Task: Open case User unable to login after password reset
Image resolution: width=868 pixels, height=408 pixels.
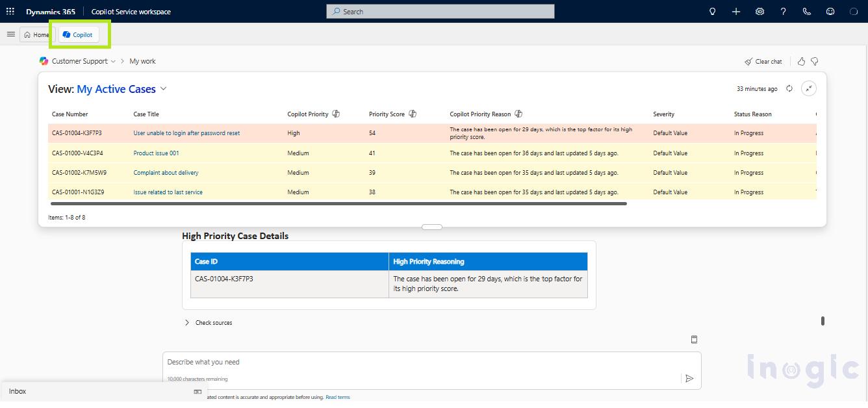Action: pyautogui.click(x=186, y=133)
